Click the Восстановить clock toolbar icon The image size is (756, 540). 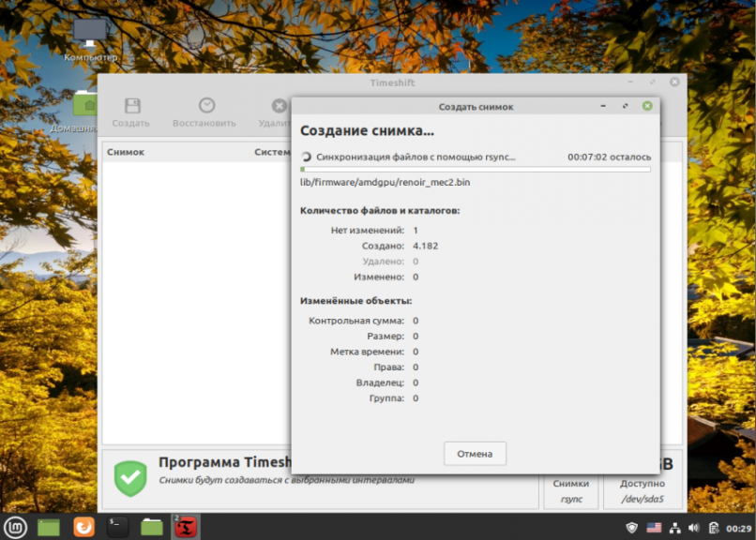pyautogui.click(x=206, y=106)
